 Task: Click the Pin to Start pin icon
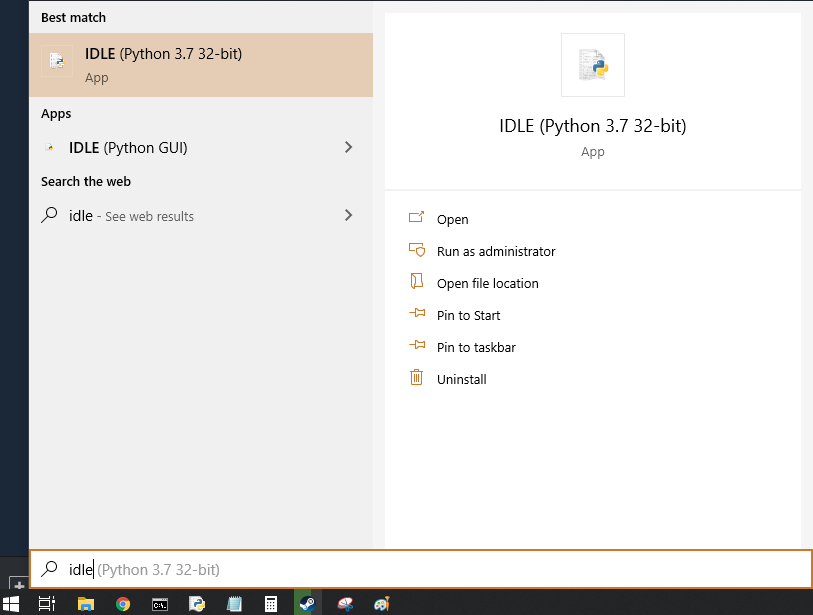[417, 313]
